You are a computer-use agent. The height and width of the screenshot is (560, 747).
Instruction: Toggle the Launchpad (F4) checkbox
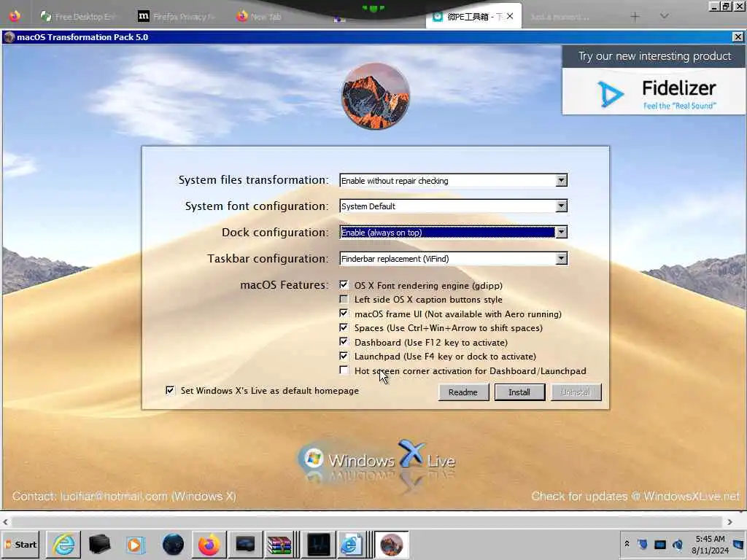pos(344,356)
